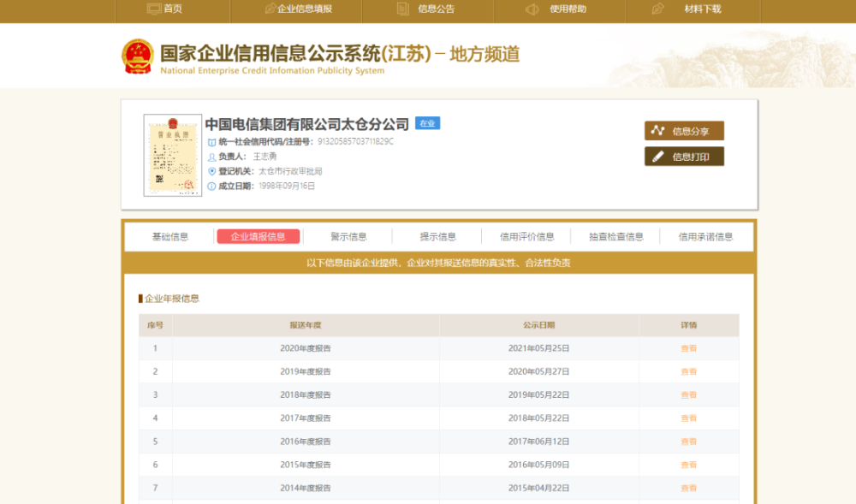View details of 2018年度报告

pos(688,395)
